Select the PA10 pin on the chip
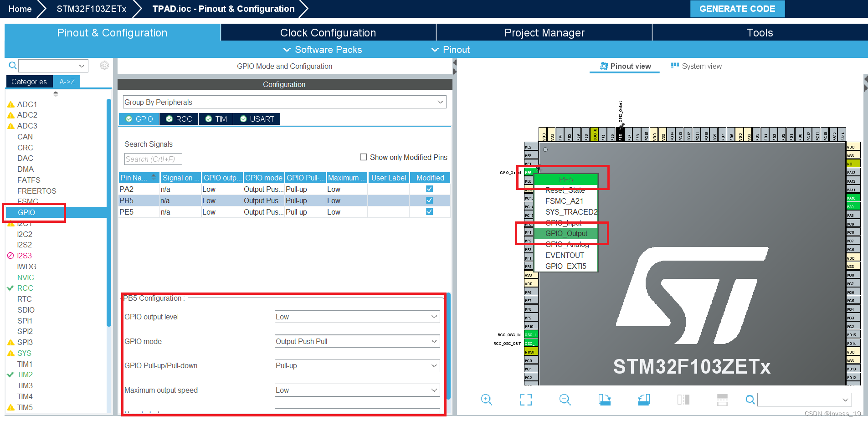The width and height of the screenshot is (868, 421). (x=853, y=198)
